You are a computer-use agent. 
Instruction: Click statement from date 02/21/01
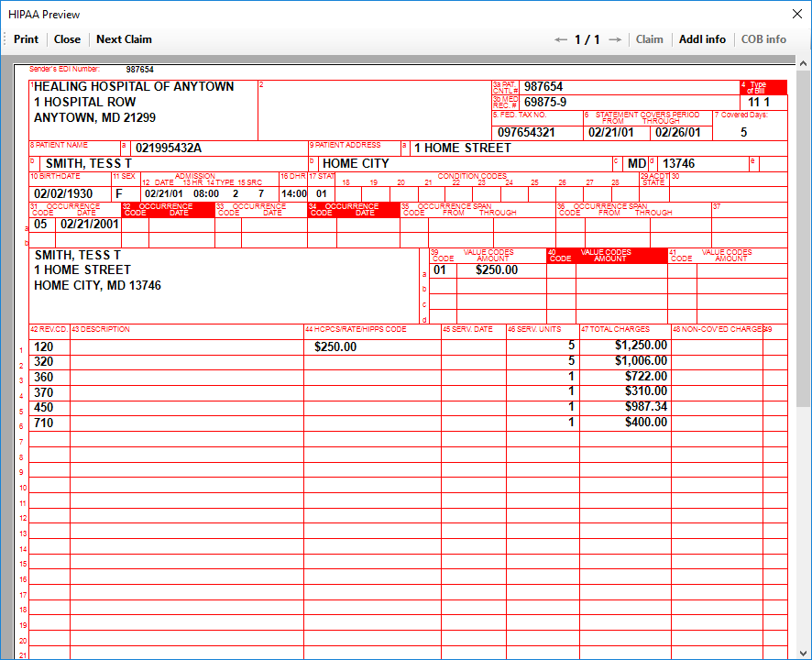point(611,132)
